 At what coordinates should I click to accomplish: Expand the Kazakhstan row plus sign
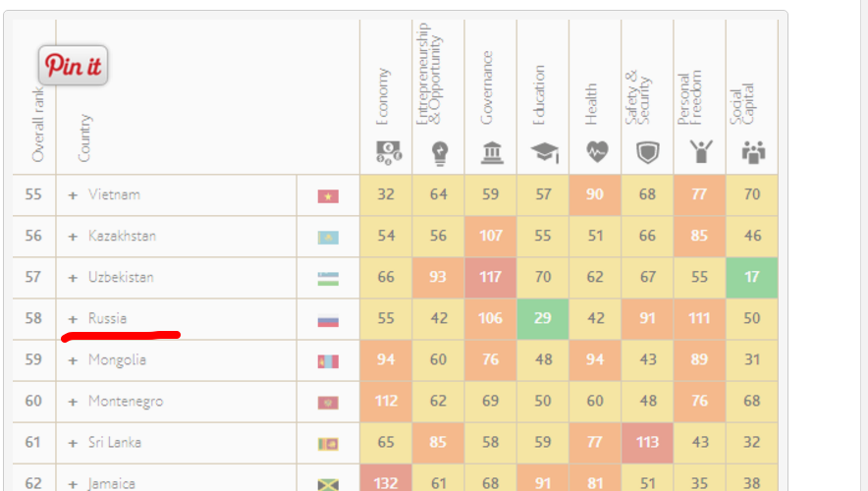pyautogui.click(x=73, y=237)
